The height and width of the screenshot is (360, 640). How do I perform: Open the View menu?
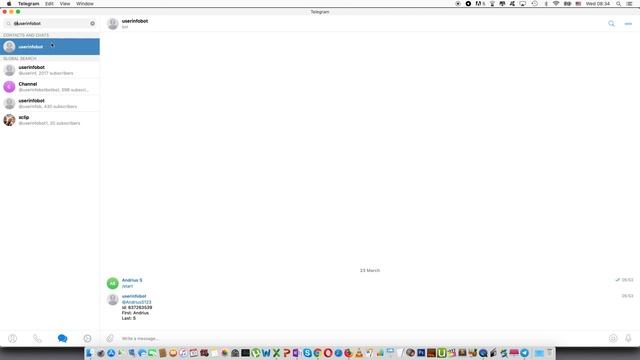click(x=65, y=4)
